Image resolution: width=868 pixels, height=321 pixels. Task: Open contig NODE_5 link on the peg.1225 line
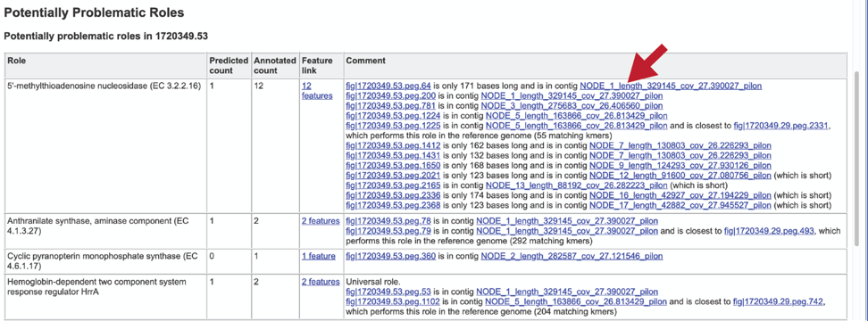tap(576, 126)
